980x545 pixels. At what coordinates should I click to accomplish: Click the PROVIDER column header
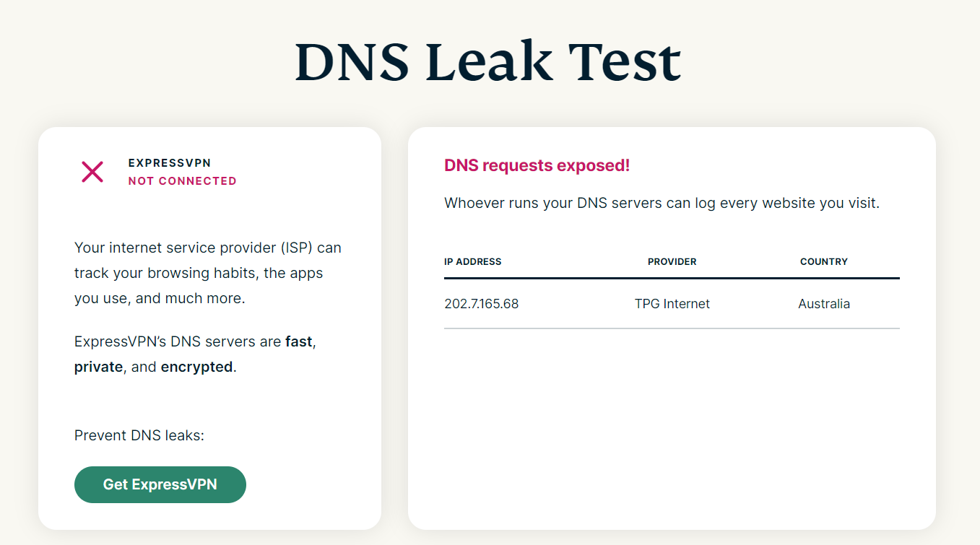click(x=672, y=261)
